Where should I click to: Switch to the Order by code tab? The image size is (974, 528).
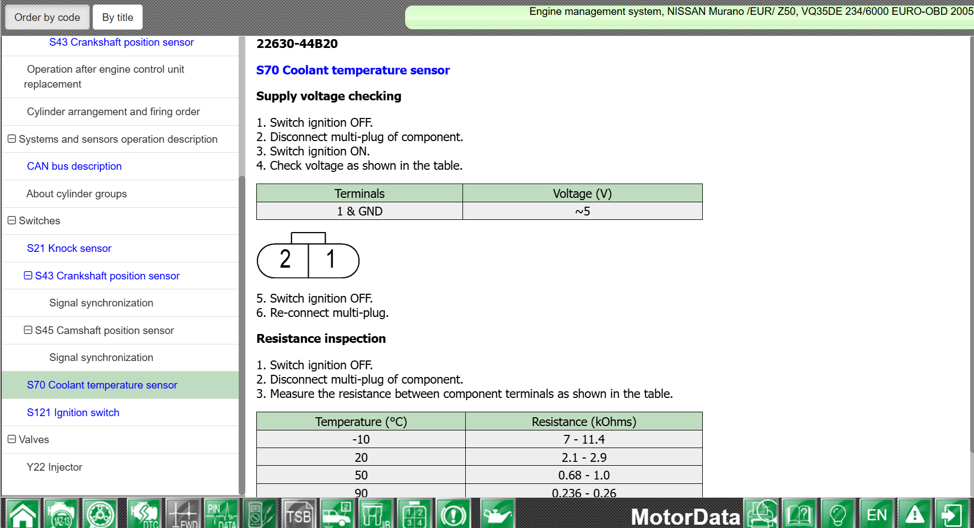tap(47, 17)
